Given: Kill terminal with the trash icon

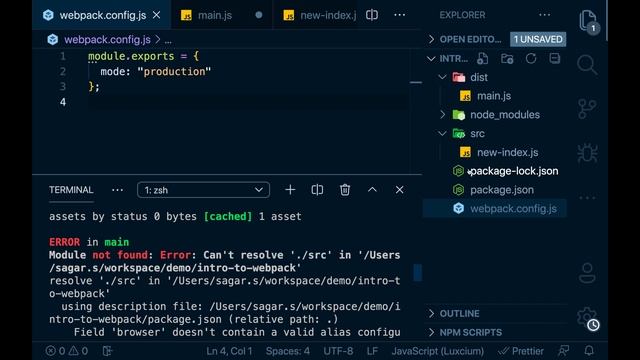Looking at the screenshot, I should pos(345,190).
